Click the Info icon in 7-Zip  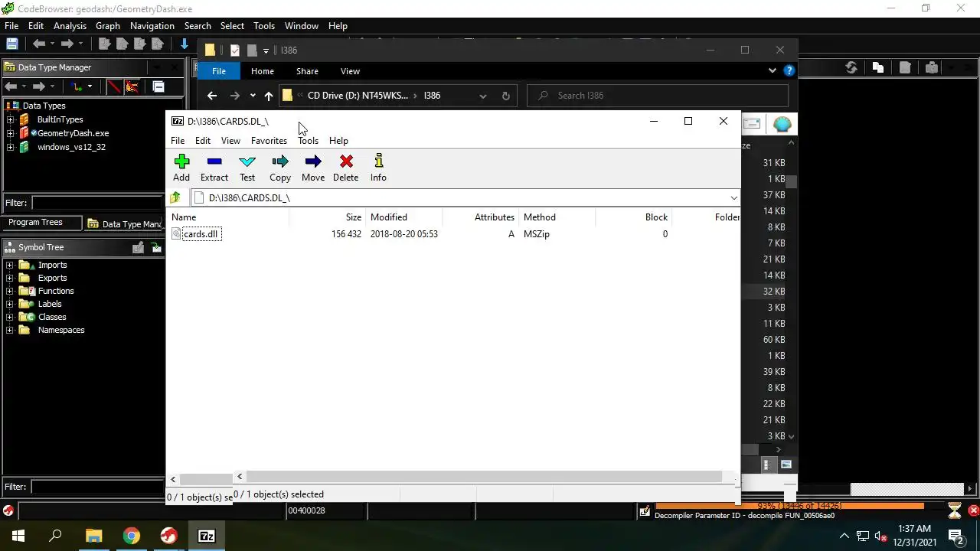click(378, 161)
